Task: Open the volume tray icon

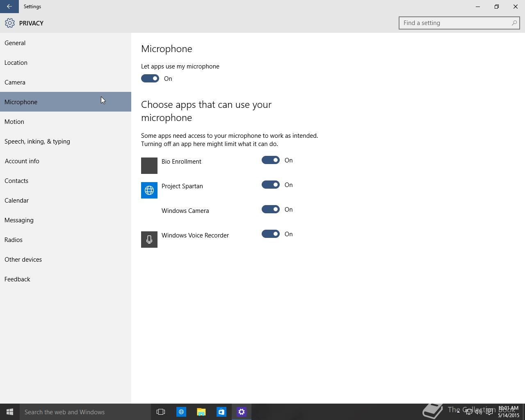Action: 479,412
